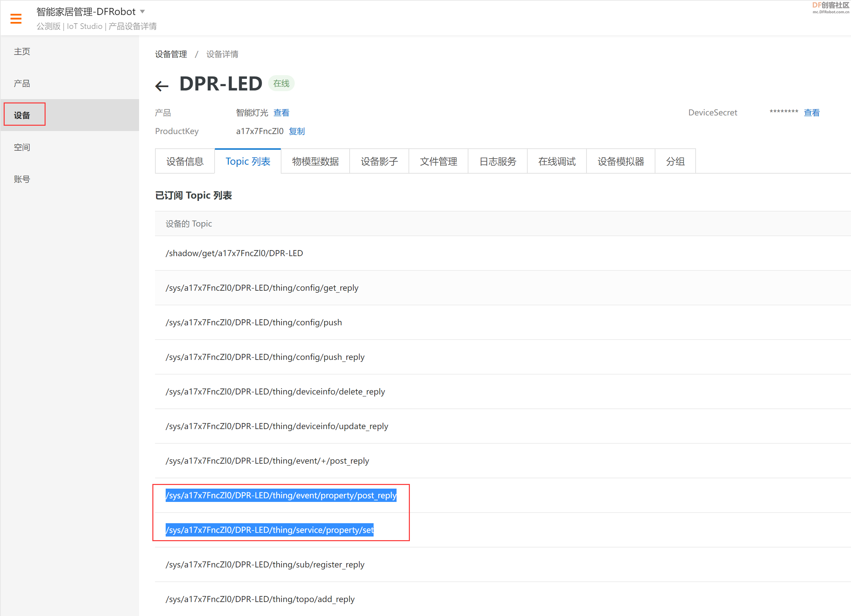Click the a17x7FncZI0 ProductKey value
This screenshot has width=851, height=616.
tap(259, 131)
